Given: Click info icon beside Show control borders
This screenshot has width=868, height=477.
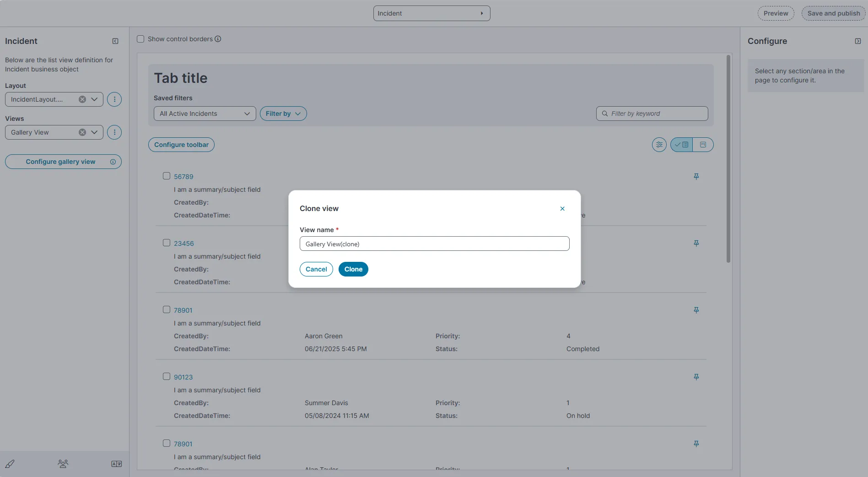Looking at the screenshot, I should [x=218, y=39].
